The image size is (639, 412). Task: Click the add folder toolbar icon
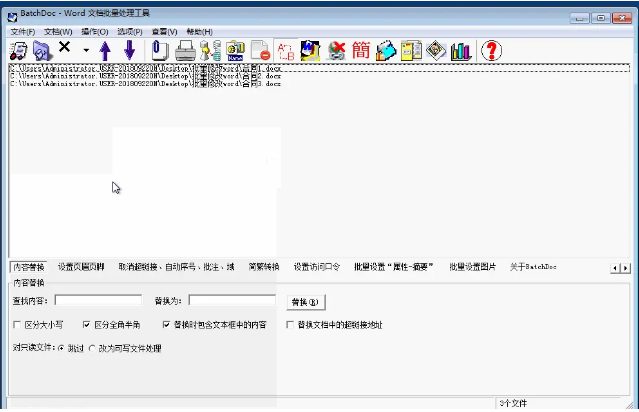pyautogui.click(x=42, y=51)
